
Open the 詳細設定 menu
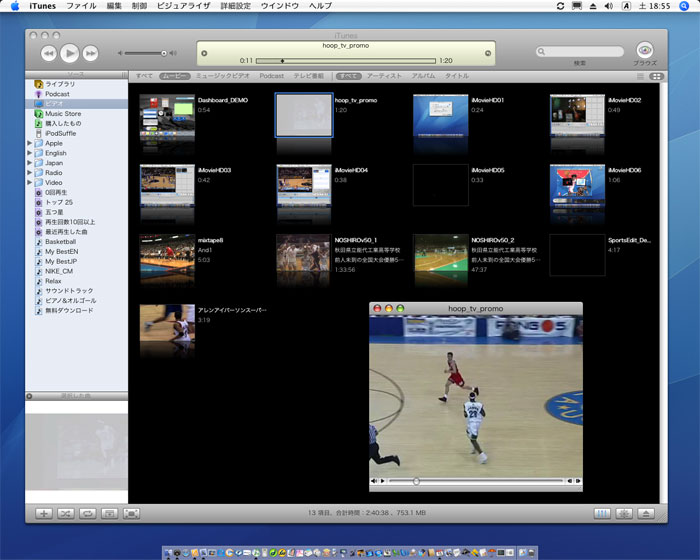236,6
